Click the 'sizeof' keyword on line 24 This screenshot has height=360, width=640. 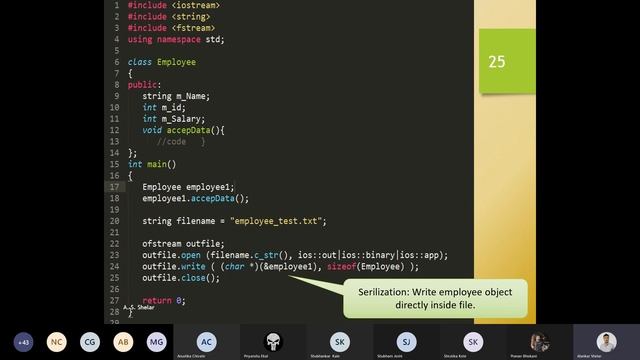point(342,267)
